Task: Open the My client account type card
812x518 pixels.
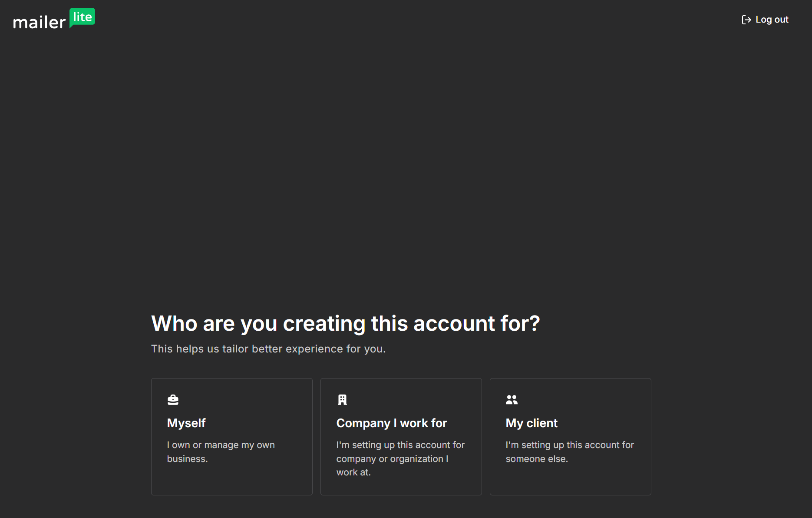Action: click(x=570, y=436)
